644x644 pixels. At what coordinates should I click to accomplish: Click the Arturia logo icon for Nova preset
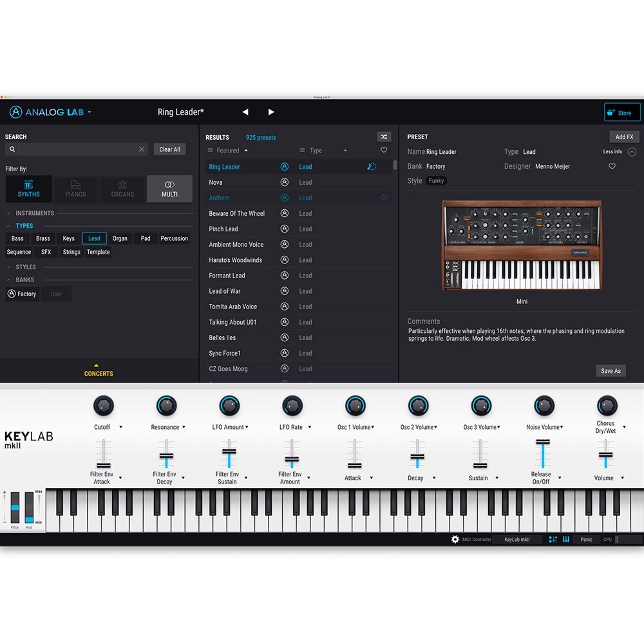284,182
